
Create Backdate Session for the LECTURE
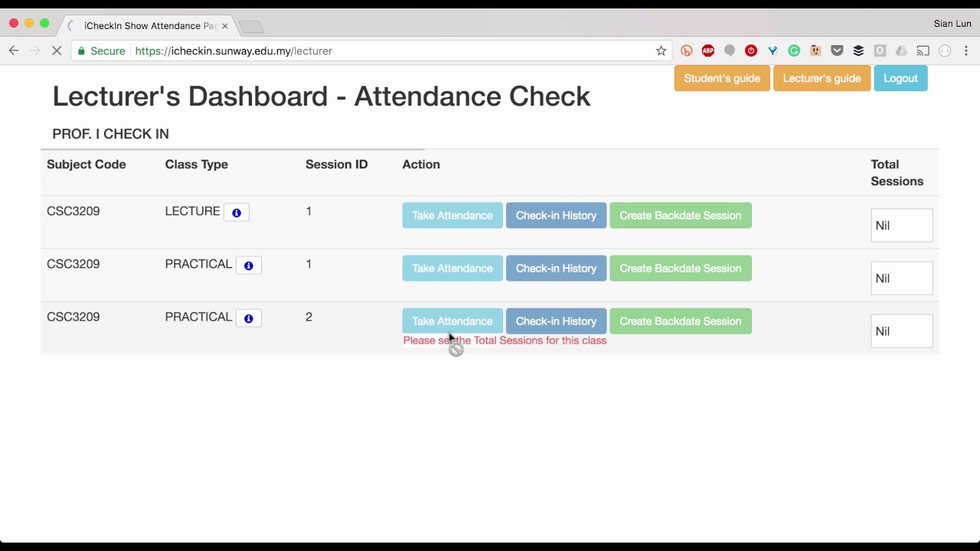pos(681,215)
